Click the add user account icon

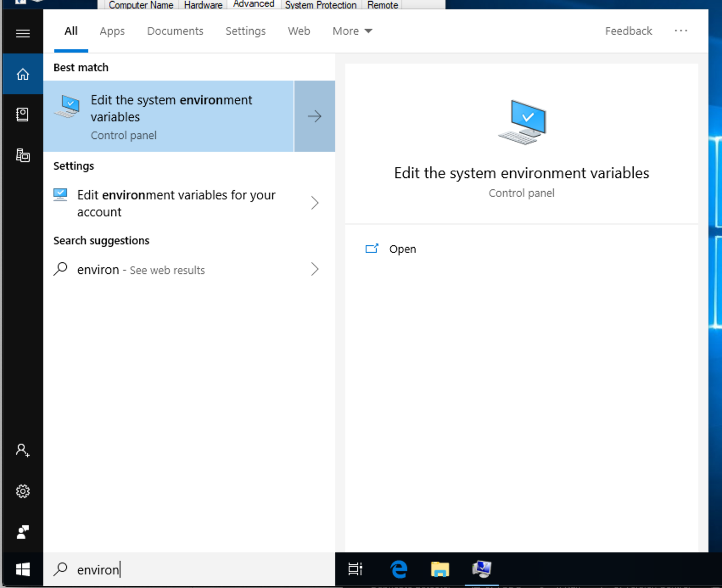[23, 450]
